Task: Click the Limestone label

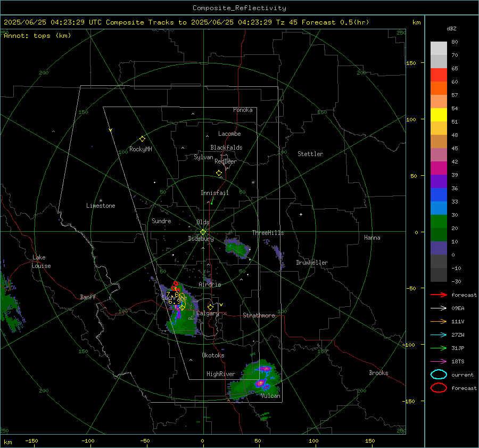Action: pos(101,206)
